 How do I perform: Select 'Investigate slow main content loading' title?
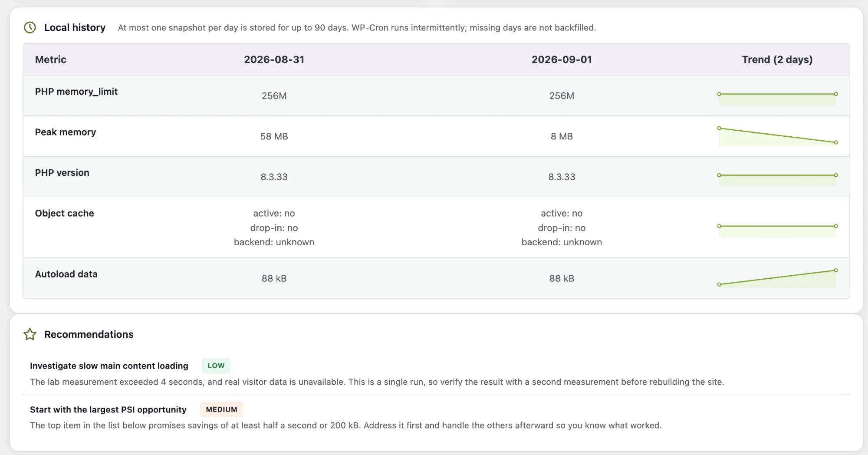[x=109, y=366]
